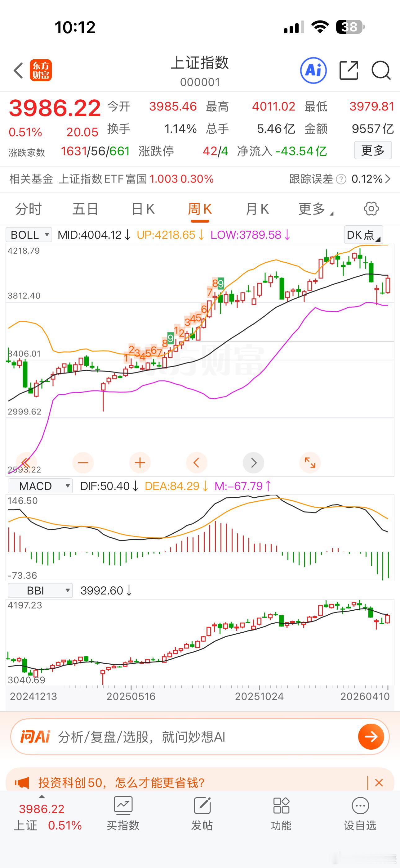Switch to the 月K tab
This screenshot has height=868, width=400.
coord(257,209)
